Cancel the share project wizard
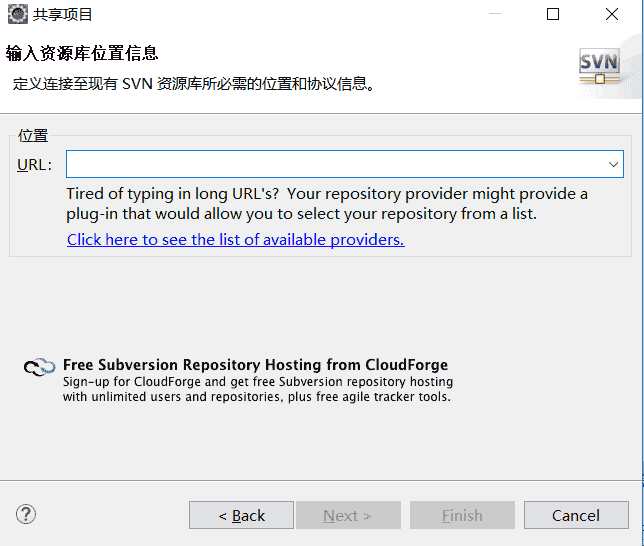 pyautogui.click(x=576, y=515)
